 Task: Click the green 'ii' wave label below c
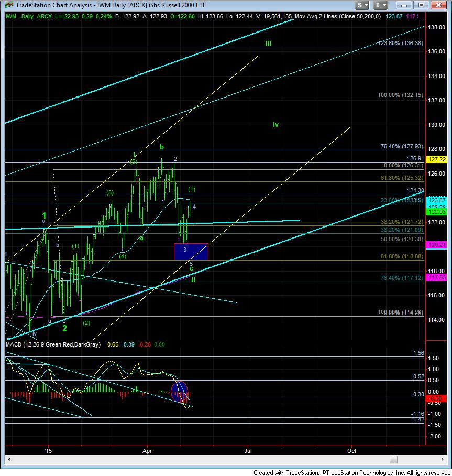coord(193,279)
